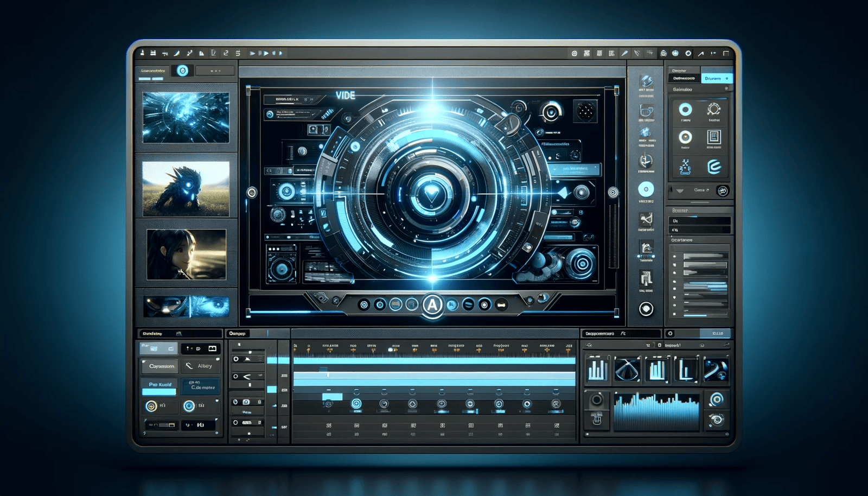Select the curved arrow icon beside the histogram icons
The width and height of the screenshot is (868, 496).
coord(715,370)
